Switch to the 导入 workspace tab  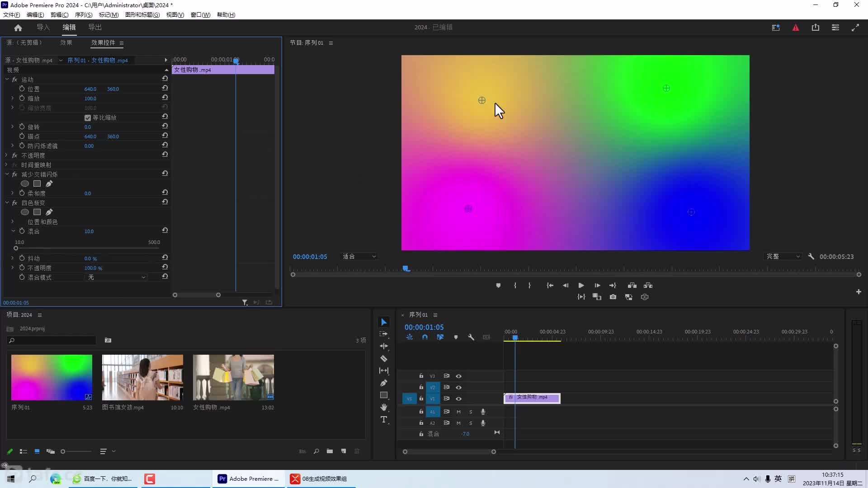coord(43,28)
